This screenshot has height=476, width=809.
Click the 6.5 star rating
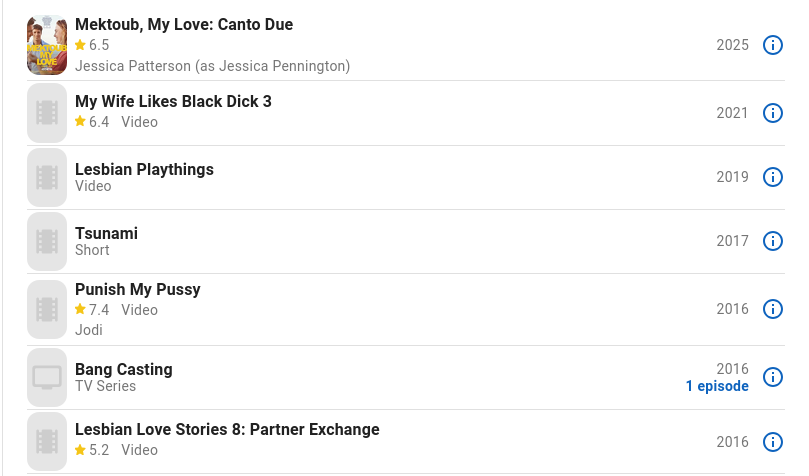point(92,45)
